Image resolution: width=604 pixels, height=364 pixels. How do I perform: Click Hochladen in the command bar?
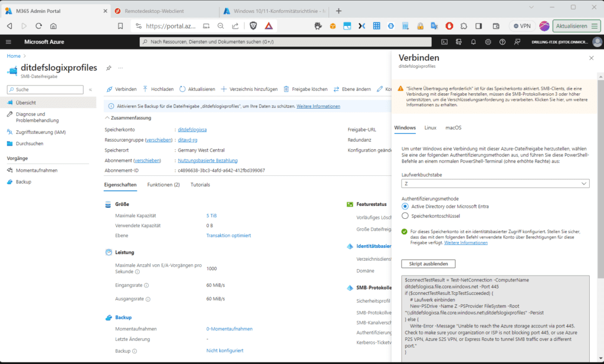158,89
